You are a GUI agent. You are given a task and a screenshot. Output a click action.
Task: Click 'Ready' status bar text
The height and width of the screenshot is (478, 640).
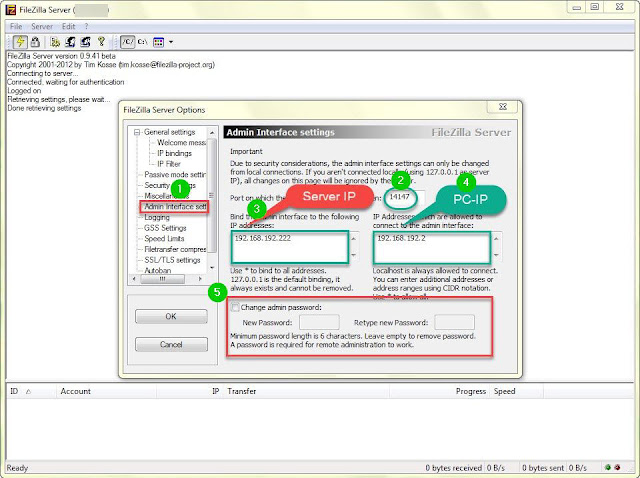pos(17,468)
